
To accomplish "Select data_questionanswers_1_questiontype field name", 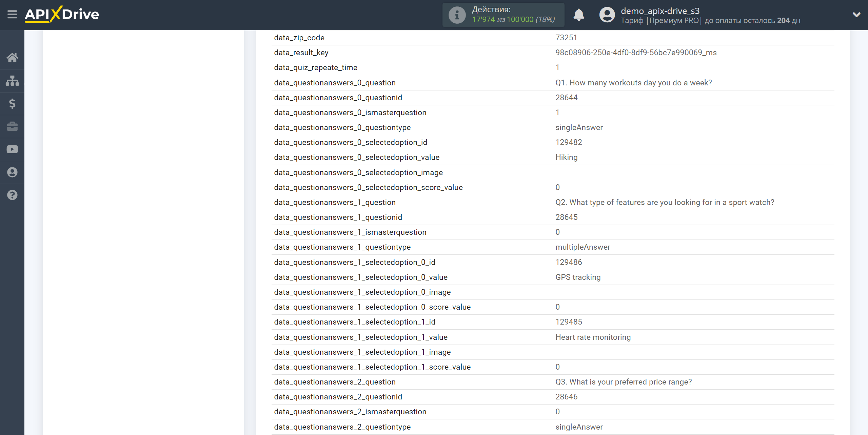I will pyautogui.click(x=342, y=247).
